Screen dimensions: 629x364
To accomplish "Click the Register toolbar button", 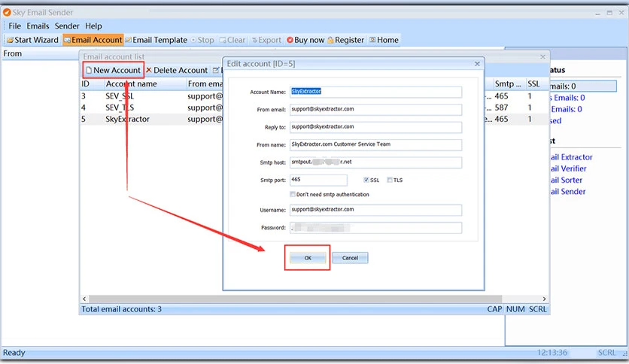I will 346,40.
